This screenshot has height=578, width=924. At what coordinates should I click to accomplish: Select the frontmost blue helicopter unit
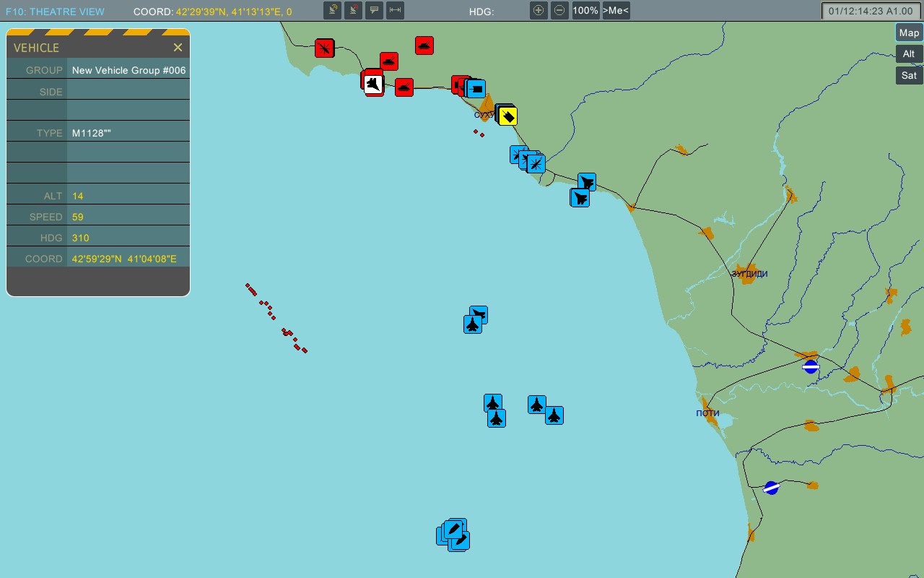pyautogui.click(x=536, y=163)
